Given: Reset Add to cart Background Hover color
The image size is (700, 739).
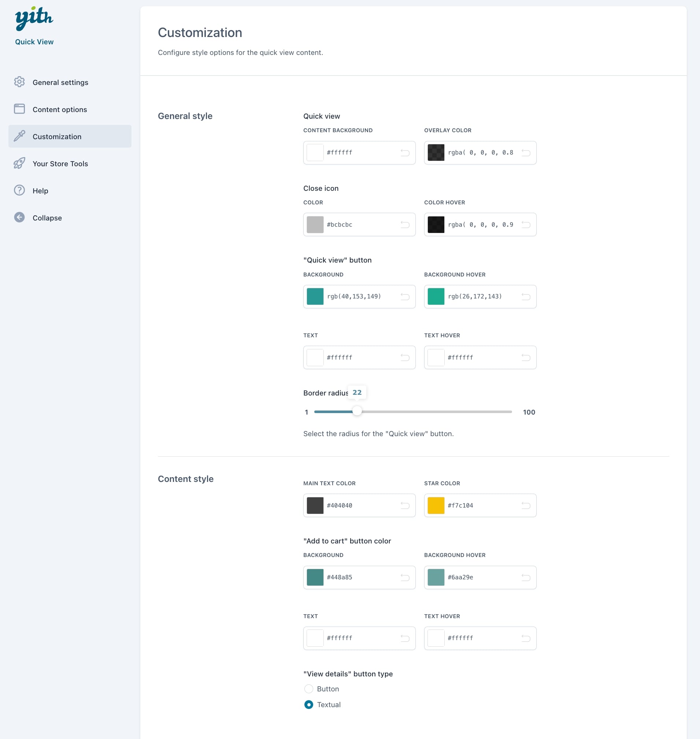Looking at the screenshot, I should point(526,578).
